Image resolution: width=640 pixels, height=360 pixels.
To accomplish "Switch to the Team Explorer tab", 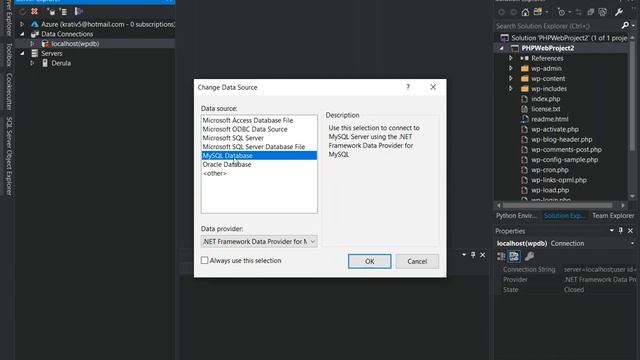I will (x=613, y=216).
